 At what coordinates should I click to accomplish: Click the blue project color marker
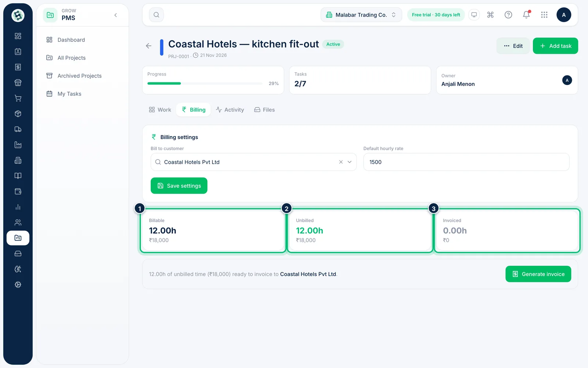(161, 47)
